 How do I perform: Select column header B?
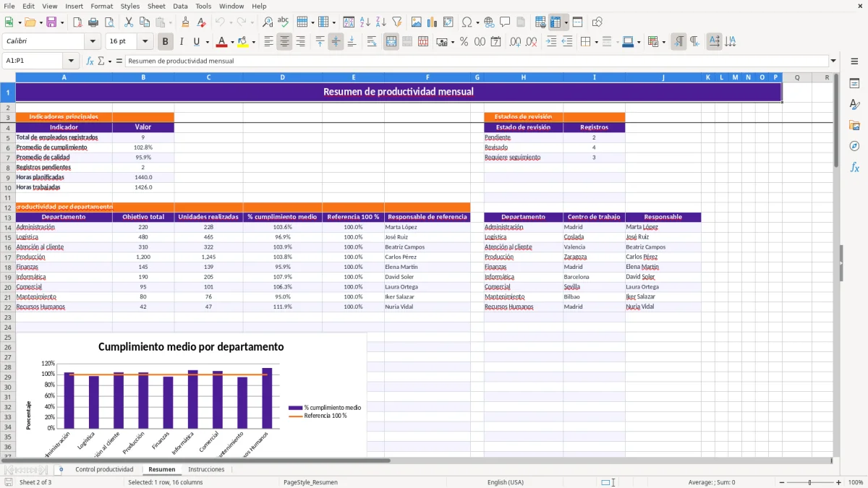143,77
